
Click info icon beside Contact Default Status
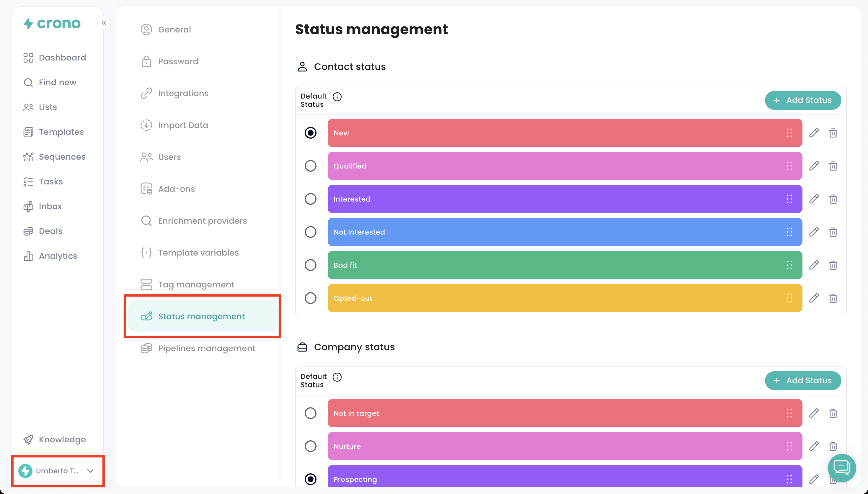pyautogui.click(x=337, y=97)
